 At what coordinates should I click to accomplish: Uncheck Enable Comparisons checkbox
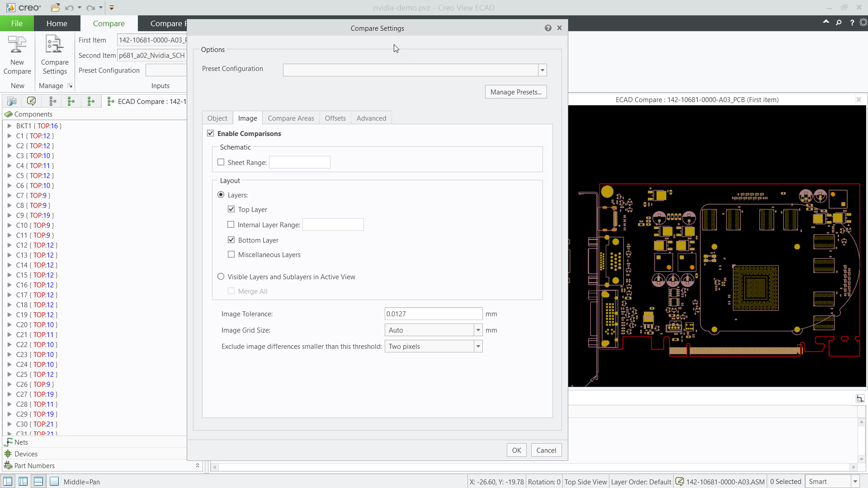(211, 133)
